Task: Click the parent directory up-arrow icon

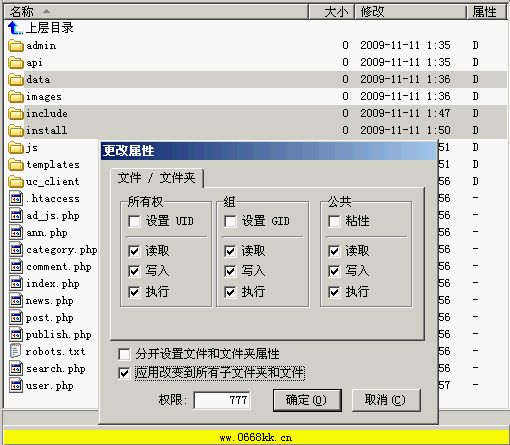Action: pyautogui.click(x=15, y=28)
